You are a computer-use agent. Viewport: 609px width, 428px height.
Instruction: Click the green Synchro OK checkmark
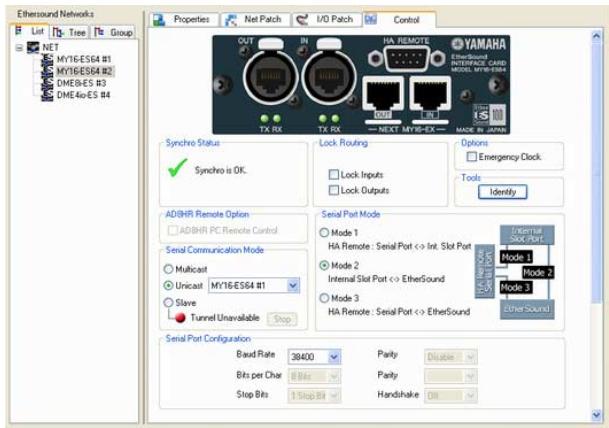(x=177, y=167)
